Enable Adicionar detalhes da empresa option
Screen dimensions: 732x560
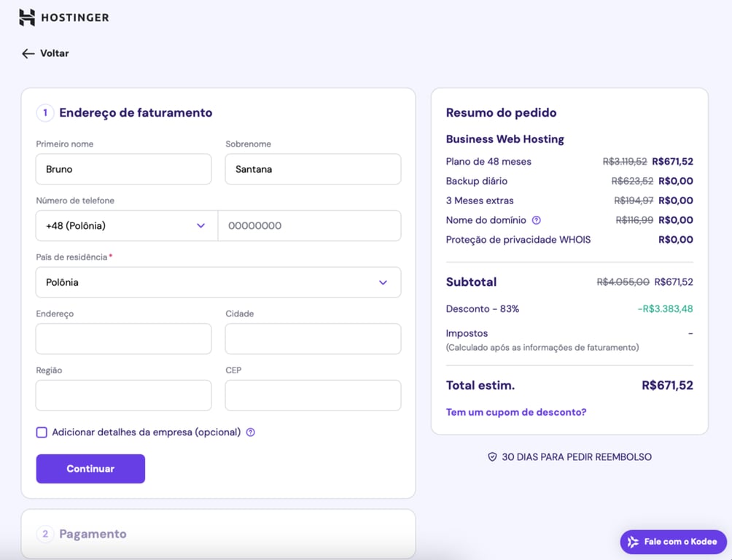(42, 432)
